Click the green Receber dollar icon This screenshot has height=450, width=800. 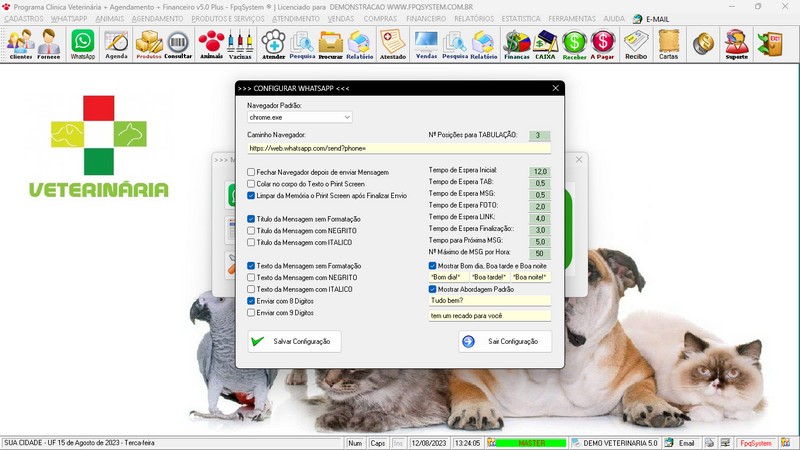(x=574, y=44)
